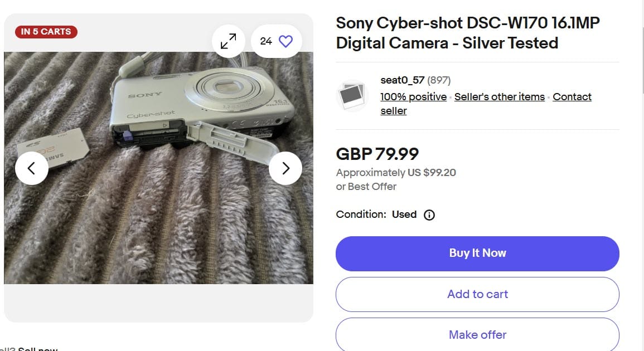Open the Condition info icon
The image size is (644, 351).
(429, 214)
